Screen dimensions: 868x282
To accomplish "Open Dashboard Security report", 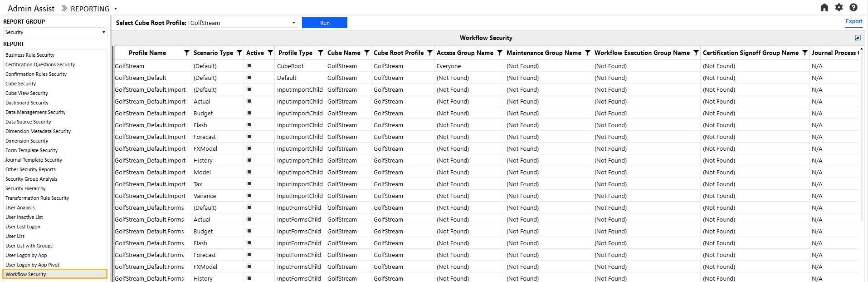I will [x=27, y=103].
